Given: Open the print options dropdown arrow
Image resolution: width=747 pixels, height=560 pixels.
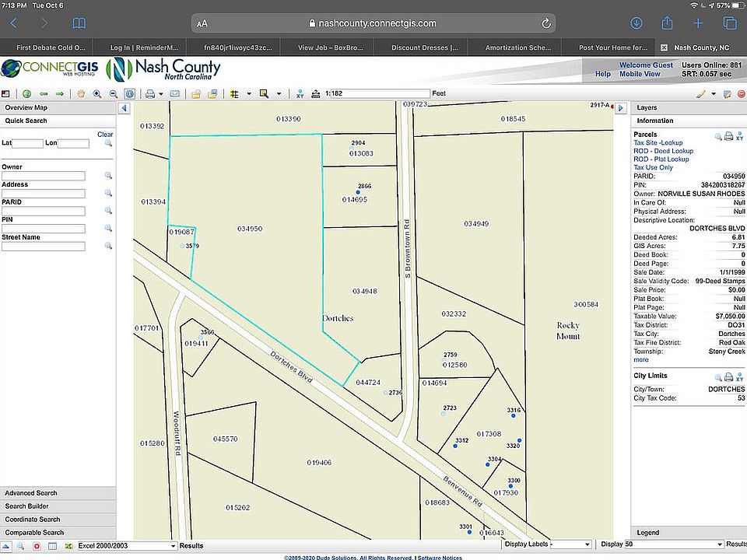Looking at the screenshot, I should (x=161, y=94).
